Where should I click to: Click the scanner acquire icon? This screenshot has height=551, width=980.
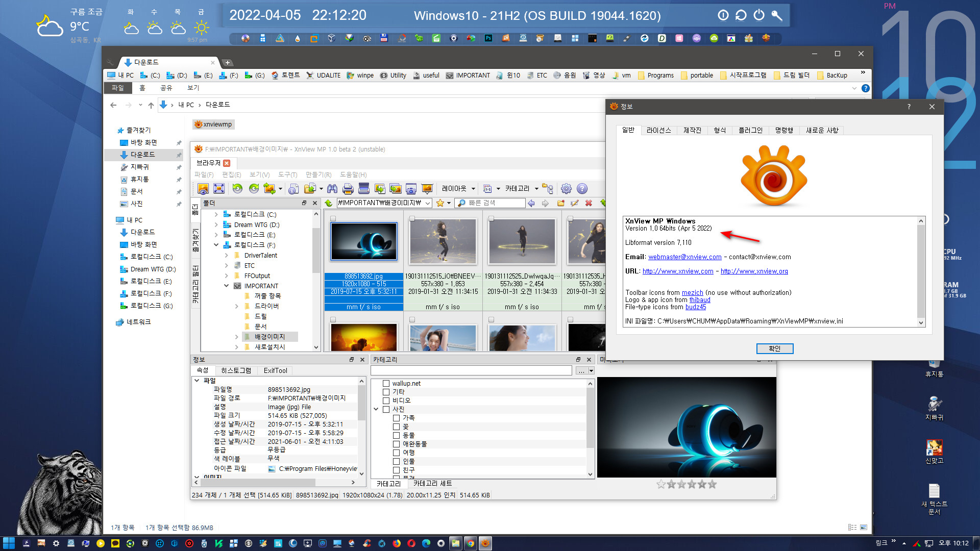[364, 189]
